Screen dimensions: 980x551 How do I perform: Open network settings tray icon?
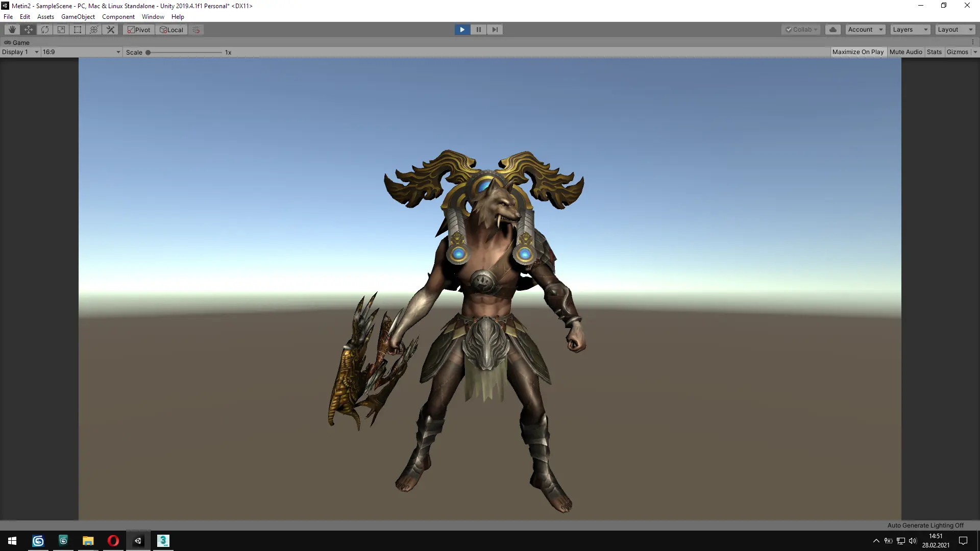pyautogui.click(x=900, y=541)
